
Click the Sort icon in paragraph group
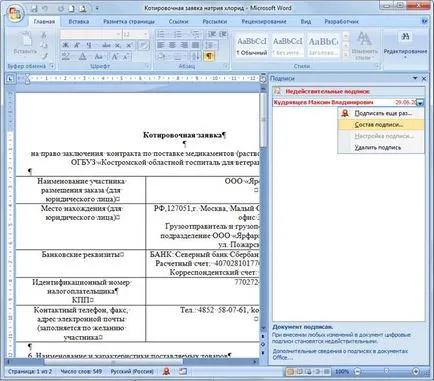click(196, 56)
